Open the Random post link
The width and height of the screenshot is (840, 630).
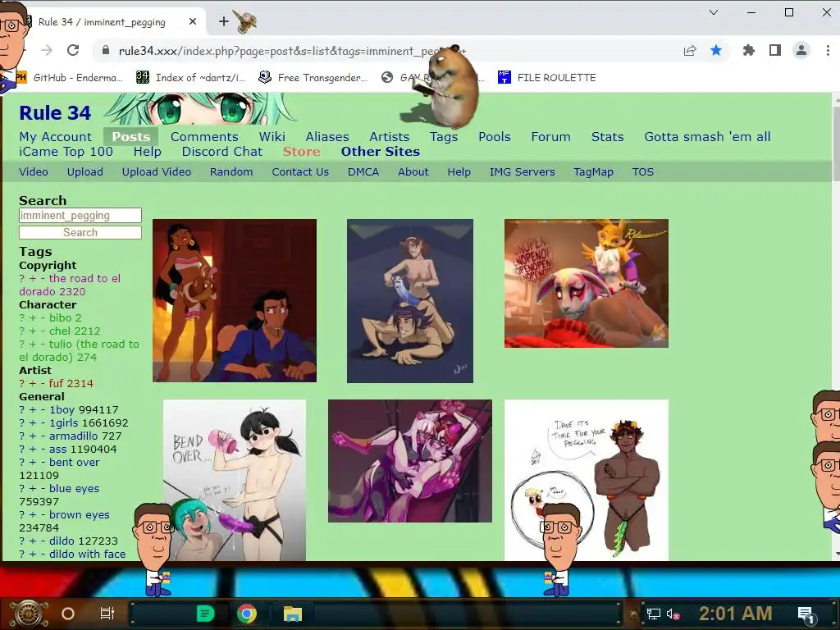231,172
